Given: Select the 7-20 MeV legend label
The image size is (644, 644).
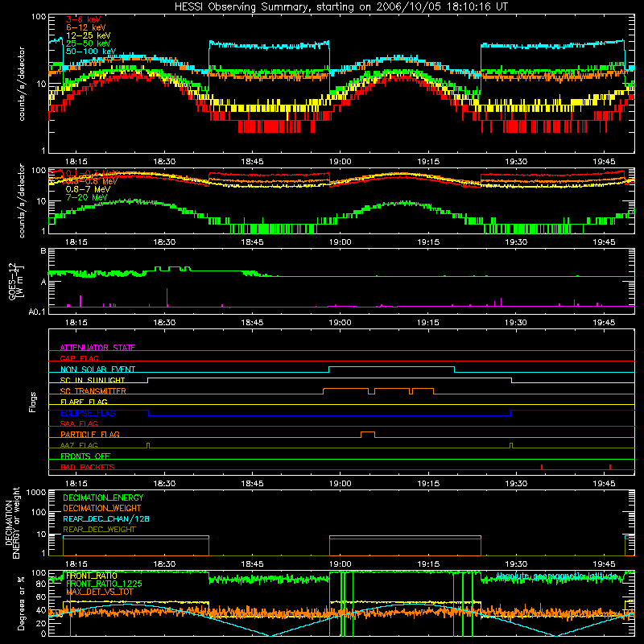Looking at the screenshot, I should pyautogui.click(x=86, y=197).
